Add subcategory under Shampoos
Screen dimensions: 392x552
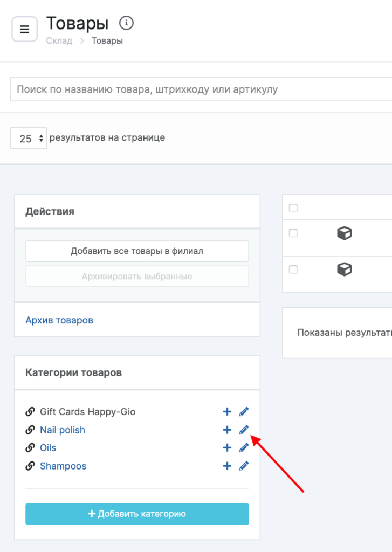point(227,466)
